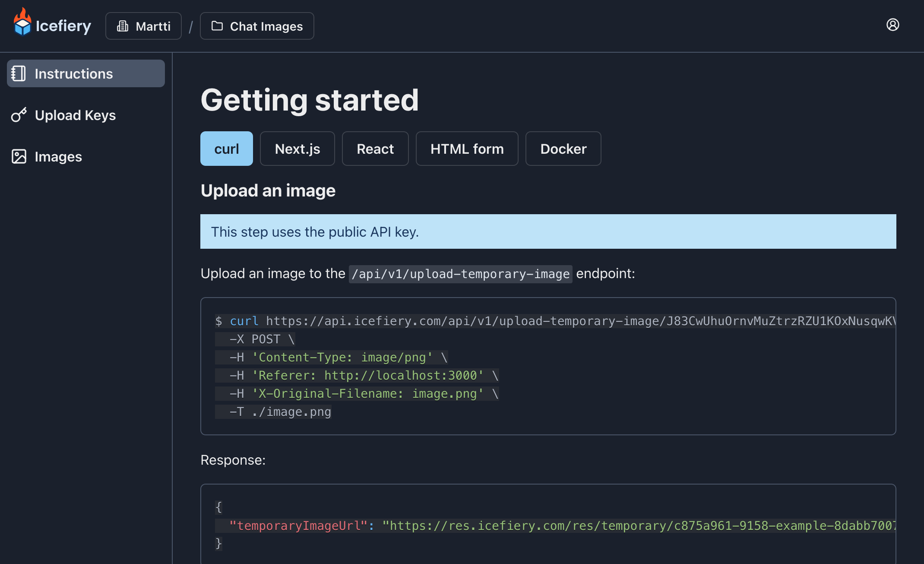The width and height of the screenshot is (924, 564).
Task: Open Images in the sidebar
Action: pyautogui.click(x=86, y=156)
